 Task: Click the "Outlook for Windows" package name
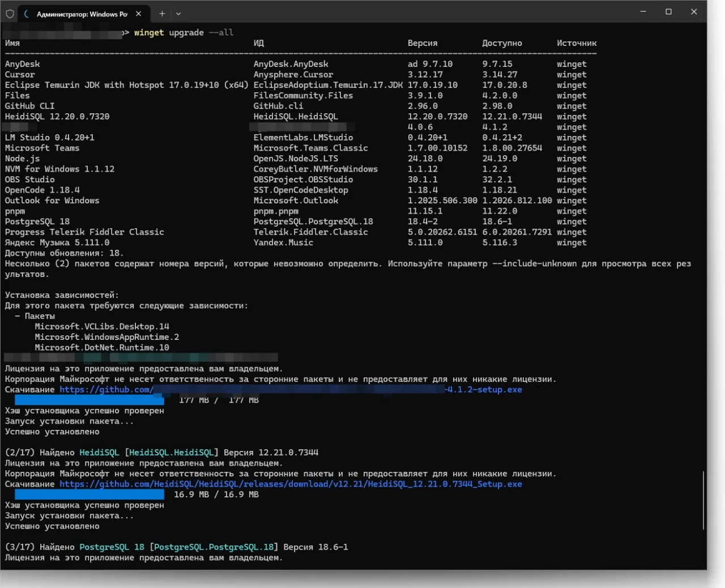coord(52,201)
